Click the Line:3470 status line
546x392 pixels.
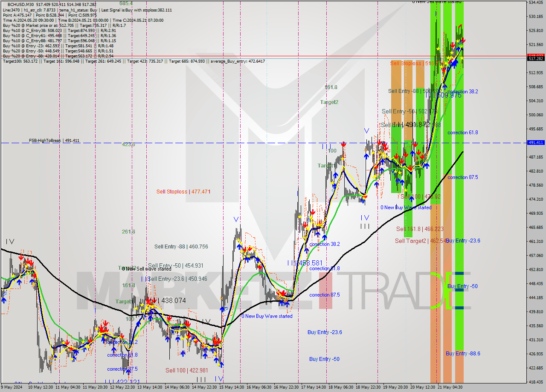pos(87,10)
